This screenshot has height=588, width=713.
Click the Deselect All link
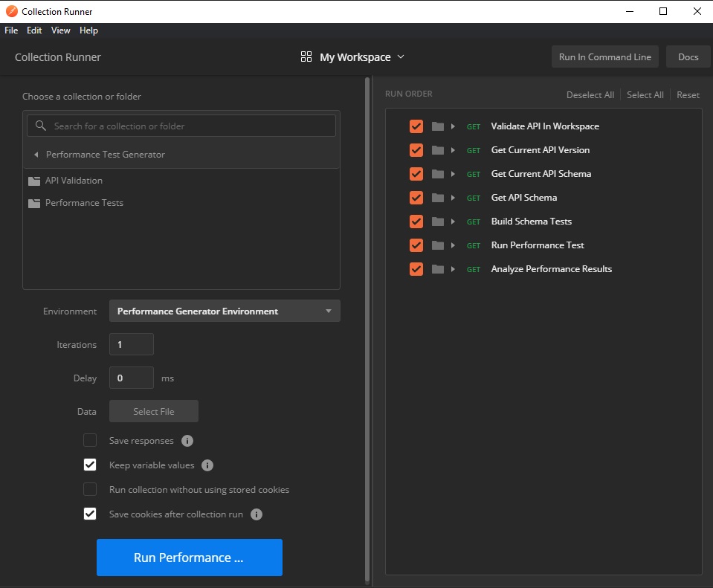(590, 95)
